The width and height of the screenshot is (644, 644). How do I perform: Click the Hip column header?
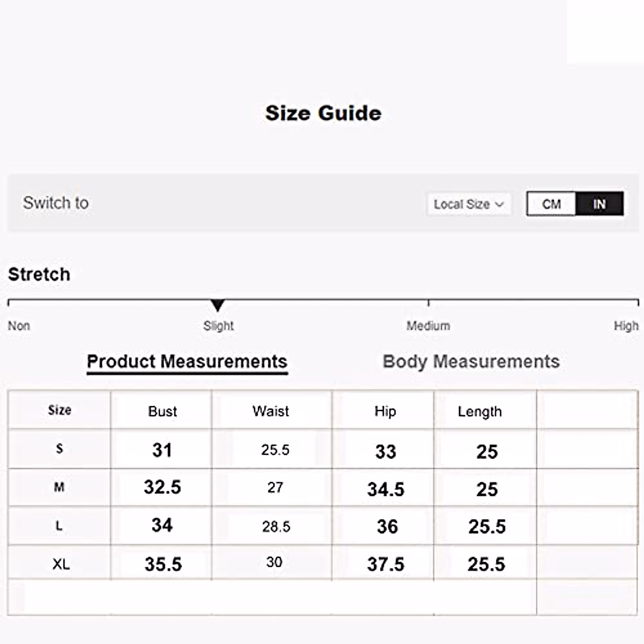coord(385,411)
